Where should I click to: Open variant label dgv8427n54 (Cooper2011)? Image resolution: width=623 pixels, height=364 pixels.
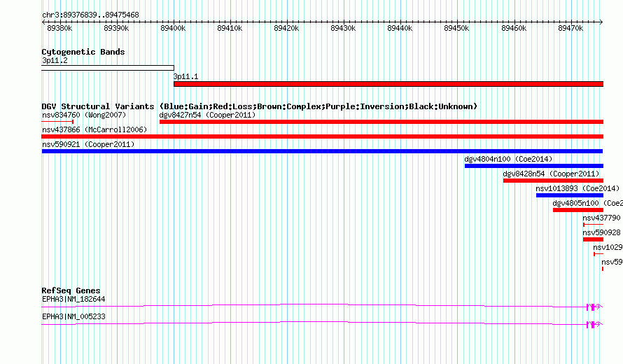(207, 115)
